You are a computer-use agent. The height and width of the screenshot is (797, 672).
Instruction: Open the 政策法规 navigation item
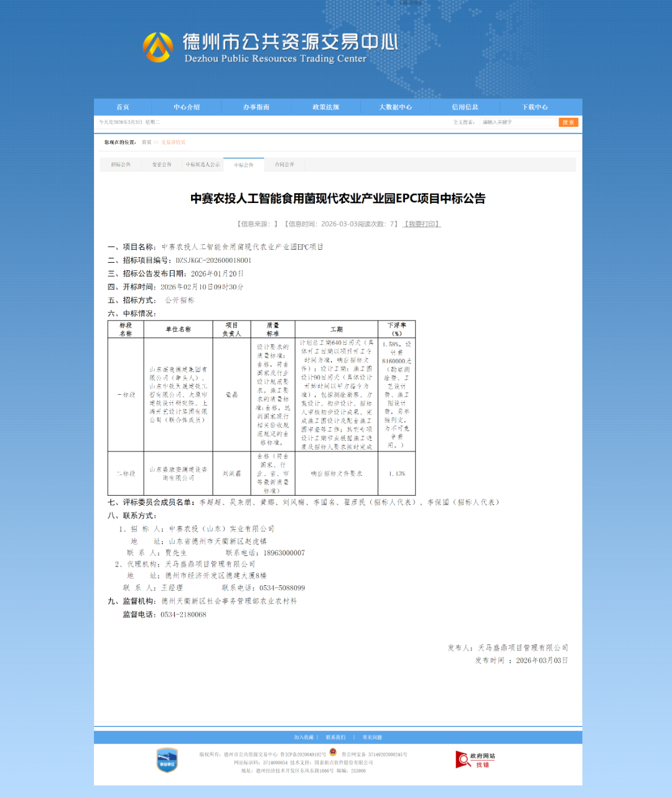326,107
